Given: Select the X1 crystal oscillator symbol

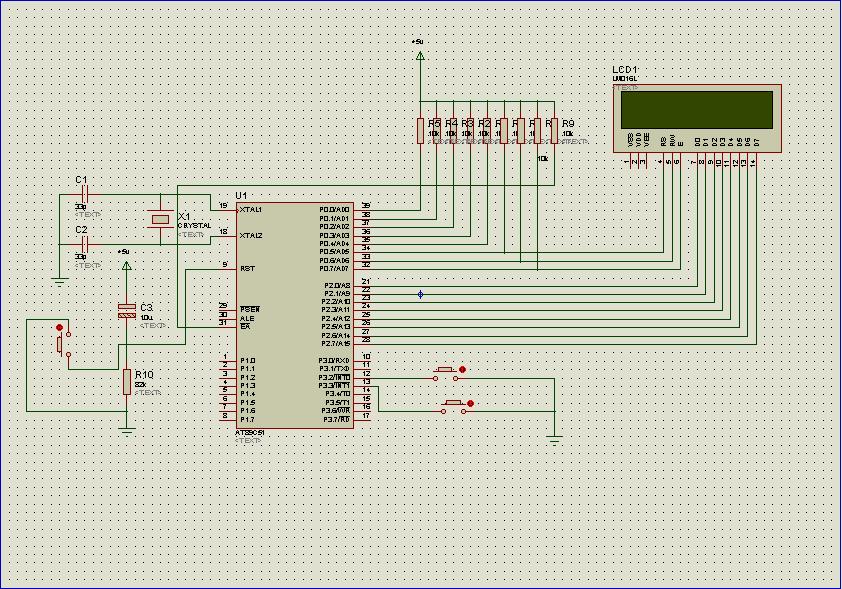Looking at the screenshot, I should pyautogui.click(x=161, y=219).
